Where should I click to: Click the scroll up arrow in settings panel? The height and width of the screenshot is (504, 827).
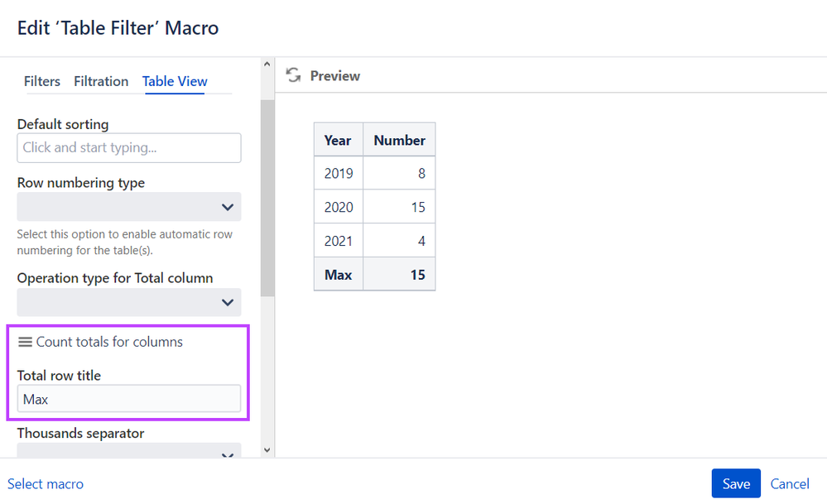point(267,65)
